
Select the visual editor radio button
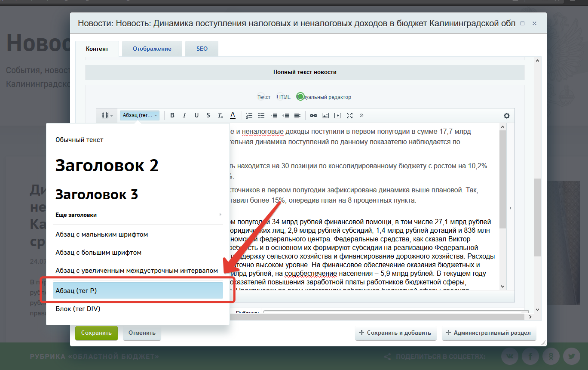pyautogui.click(x=300, y=97)
